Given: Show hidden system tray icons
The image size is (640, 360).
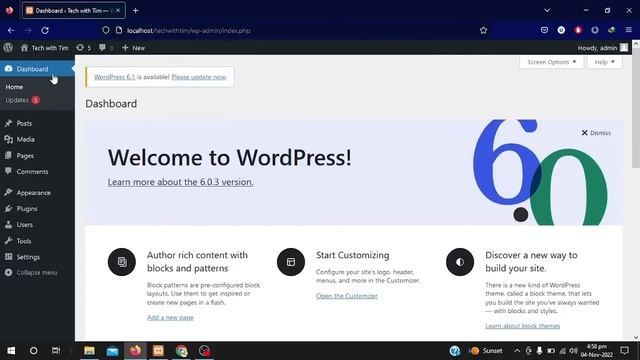Looking at the screenshot, I should tap(517, 351).
